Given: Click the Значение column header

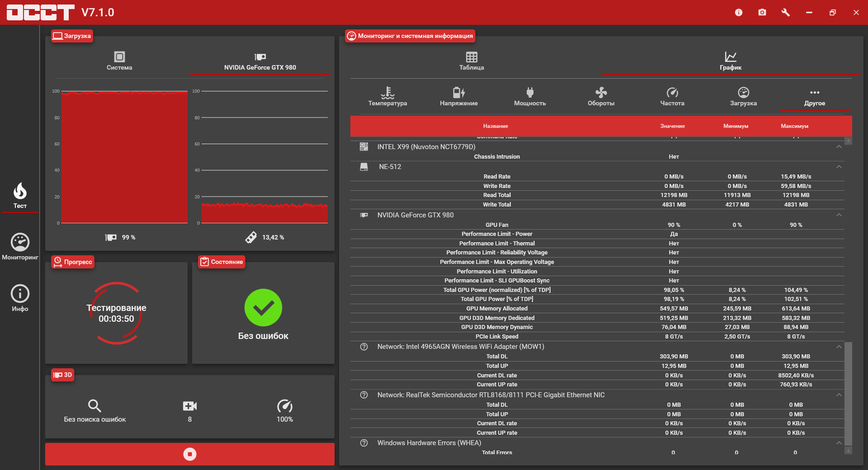Looking at the screenshot, I should click(672, 126).
